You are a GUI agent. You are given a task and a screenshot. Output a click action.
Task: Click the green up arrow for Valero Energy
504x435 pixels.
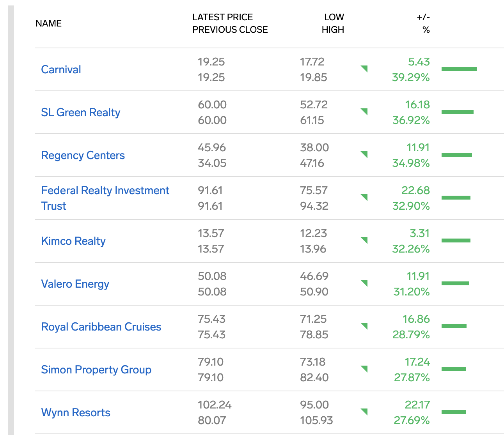365,283
